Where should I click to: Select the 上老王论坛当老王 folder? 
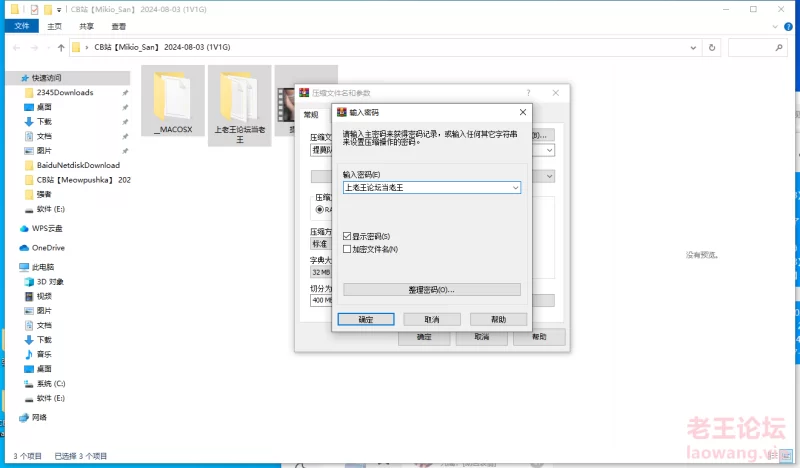click(x=239, y=106)
